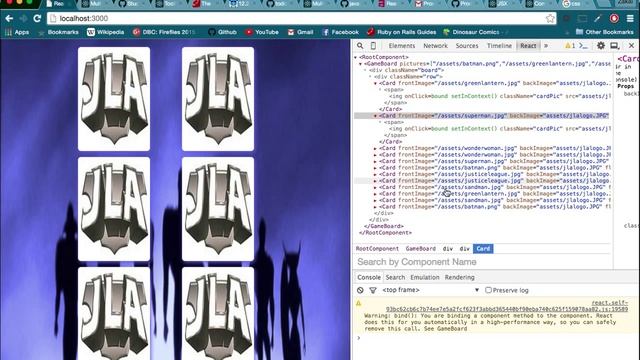Collapse the GameBoard node
Screen dimensions: 640x360
pyautogui.click(x=360, y=64)
